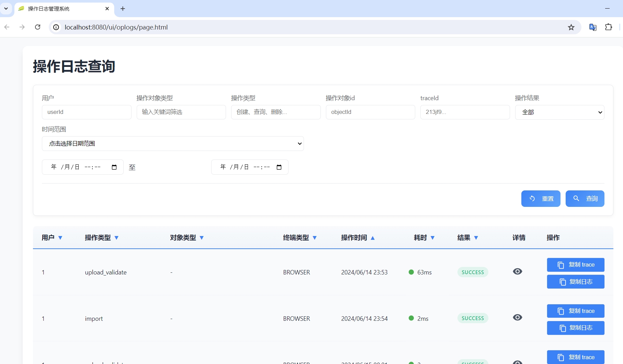623x364 pixels.
Task: Expand the 点击选择日期范围 dropdown
Action: (x=173, y=143)
